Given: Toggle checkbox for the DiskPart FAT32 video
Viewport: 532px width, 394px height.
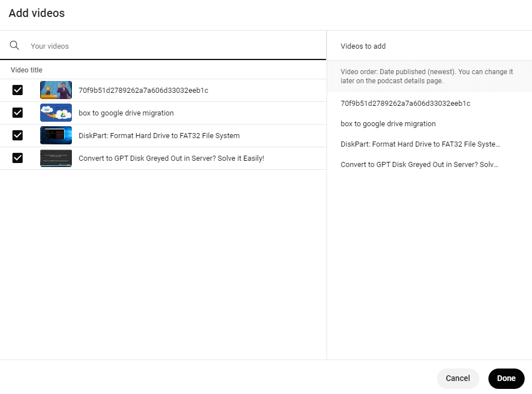Looking at the screenshot, I should (x=18, y=135).
